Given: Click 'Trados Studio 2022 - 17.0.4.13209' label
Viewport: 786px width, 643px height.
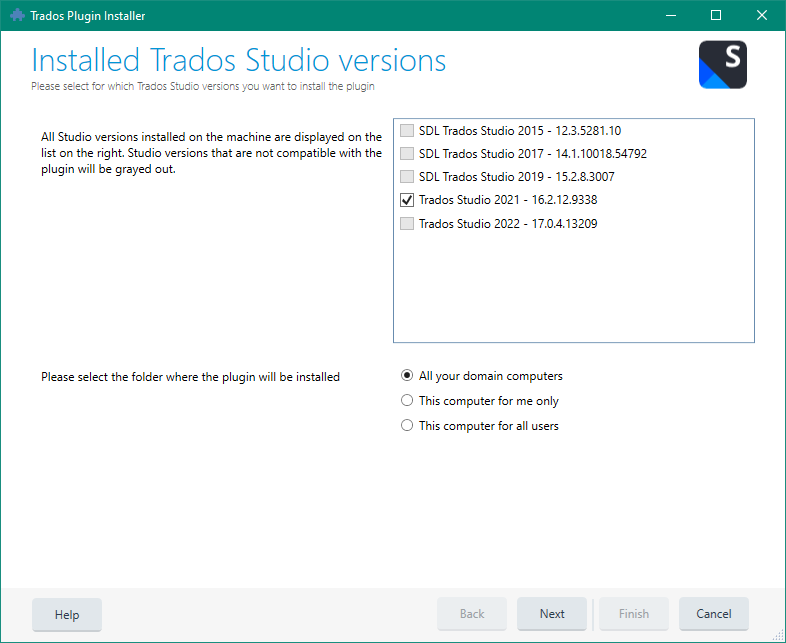Looking at the screenshot, I should [508, 224].
